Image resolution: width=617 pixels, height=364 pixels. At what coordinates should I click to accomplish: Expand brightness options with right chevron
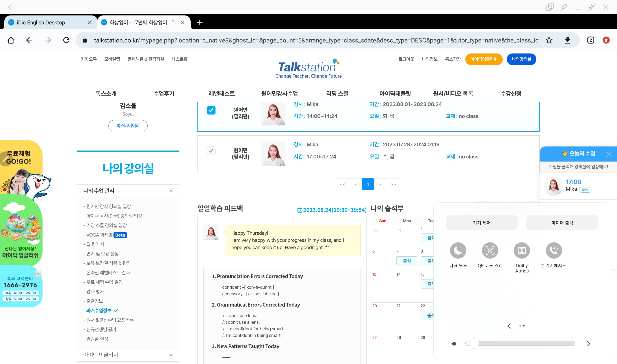[589, 343]
